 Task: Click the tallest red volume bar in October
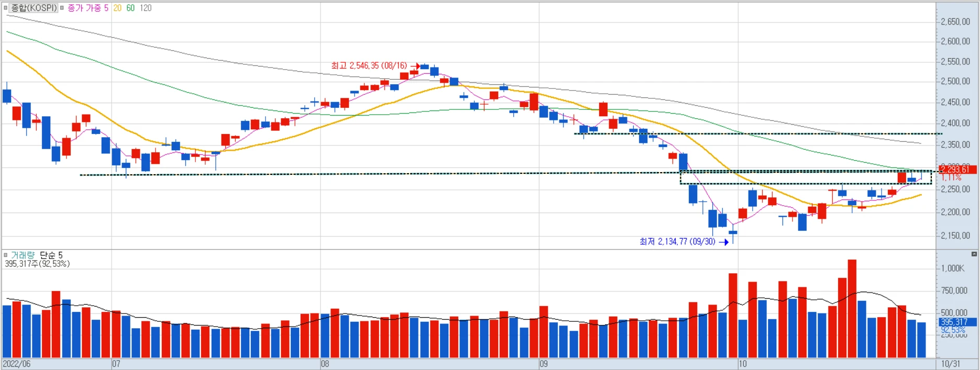852,308
